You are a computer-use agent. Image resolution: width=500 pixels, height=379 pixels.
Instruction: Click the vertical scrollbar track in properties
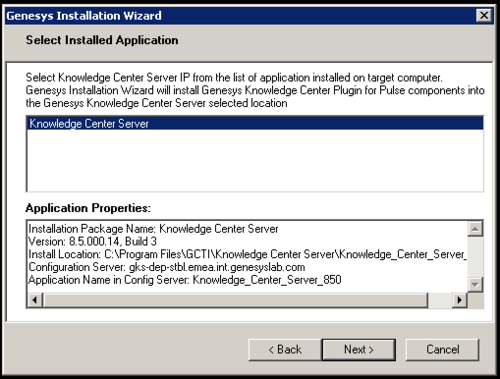click(475, 257)
